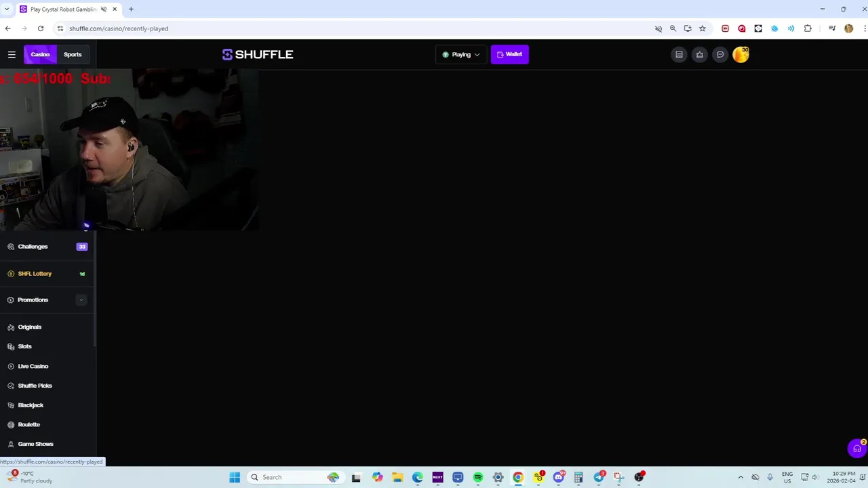Open Game Shows in the sidebar
Image resolution: width=868 pixels, height=488 pixels.
pos(47,444)
